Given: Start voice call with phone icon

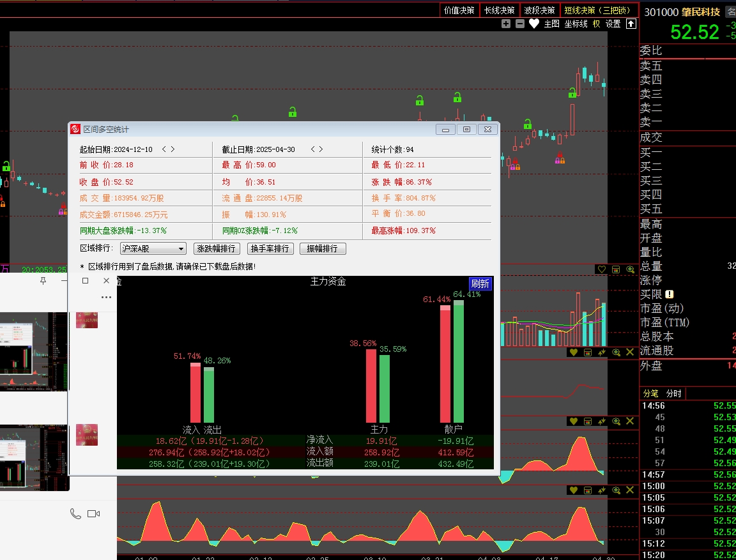Looking at the screenshot, I should [75, 513].
